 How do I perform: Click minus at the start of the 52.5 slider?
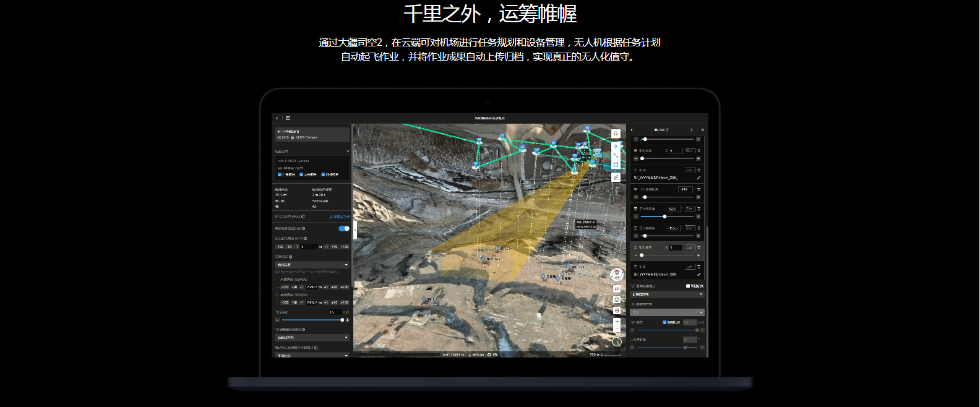click(636, 216)
